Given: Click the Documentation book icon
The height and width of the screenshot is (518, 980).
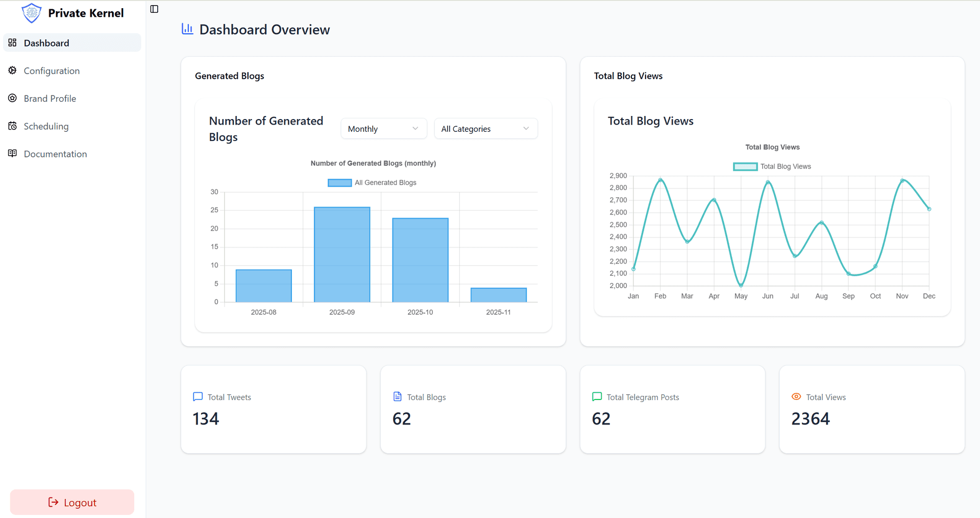Looking at the screenshot, I should click(13, 153).
